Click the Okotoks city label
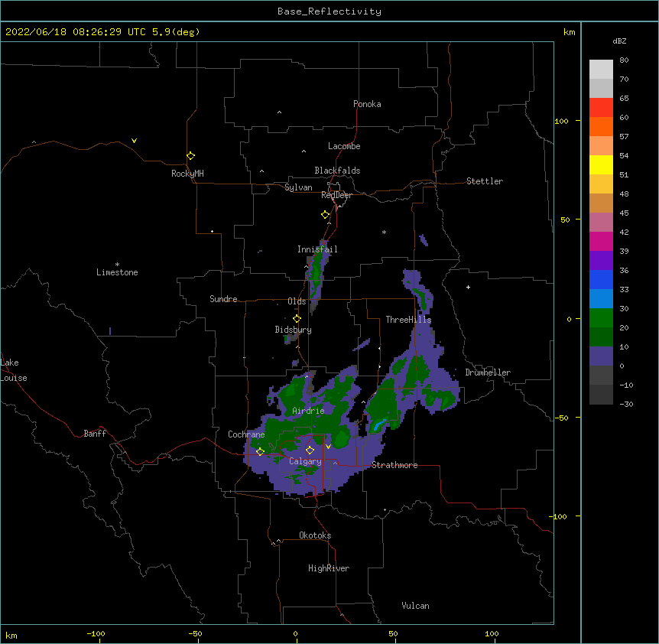The width and height of the screenshot is (659, 644). 315,535
